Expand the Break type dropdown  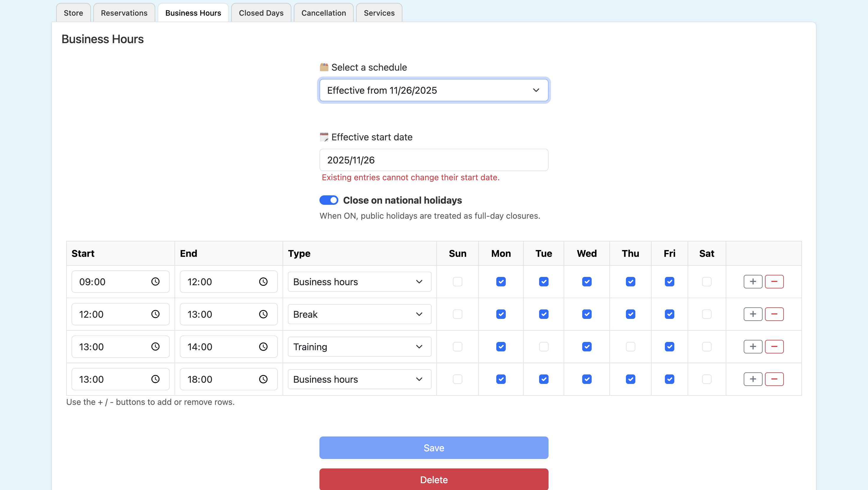(359, 314)
